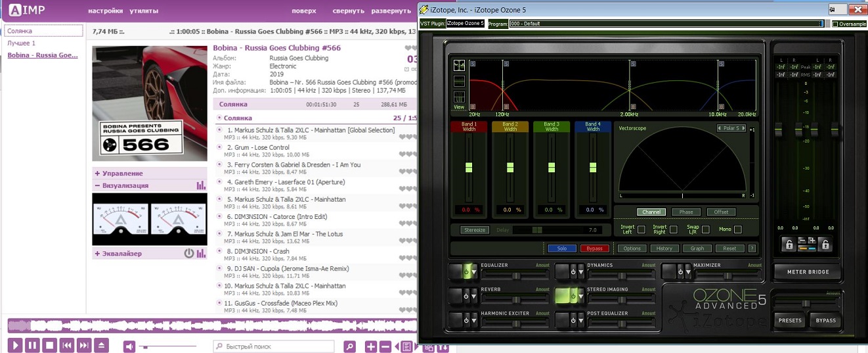Mute volume with AIMP speaker icon
This screenshot has width=868, height=353.
130,346
